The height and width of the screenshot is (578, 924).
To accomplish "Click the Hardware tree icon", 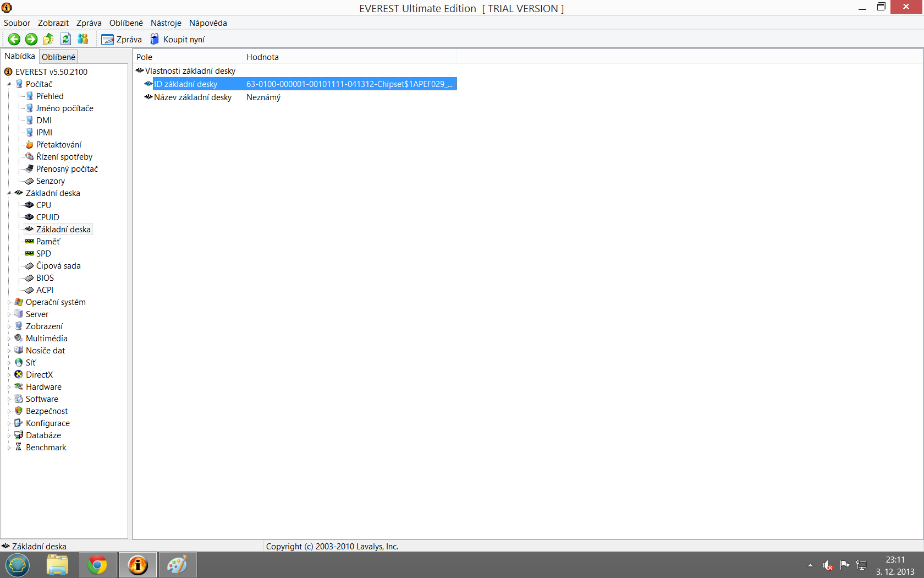I will point(19,386).
